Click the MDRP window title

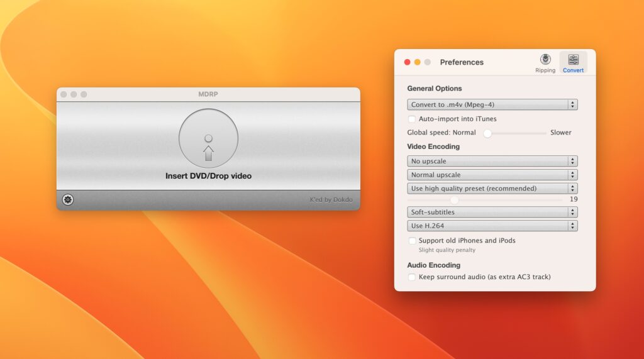tap(208, 94)
